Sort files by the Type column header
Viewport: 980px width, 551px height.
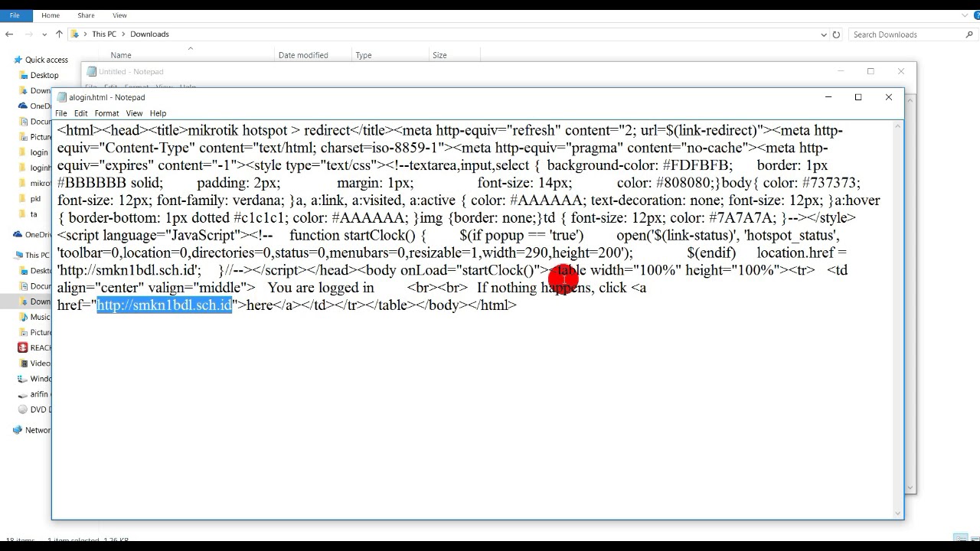pos(364,55)
